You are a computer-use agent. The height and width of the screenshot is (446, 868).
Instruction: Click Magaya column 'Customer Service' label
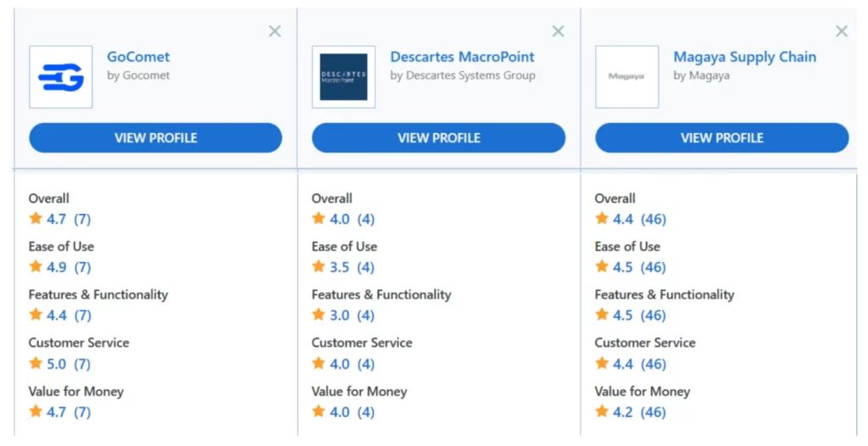(x=645, y=343)
